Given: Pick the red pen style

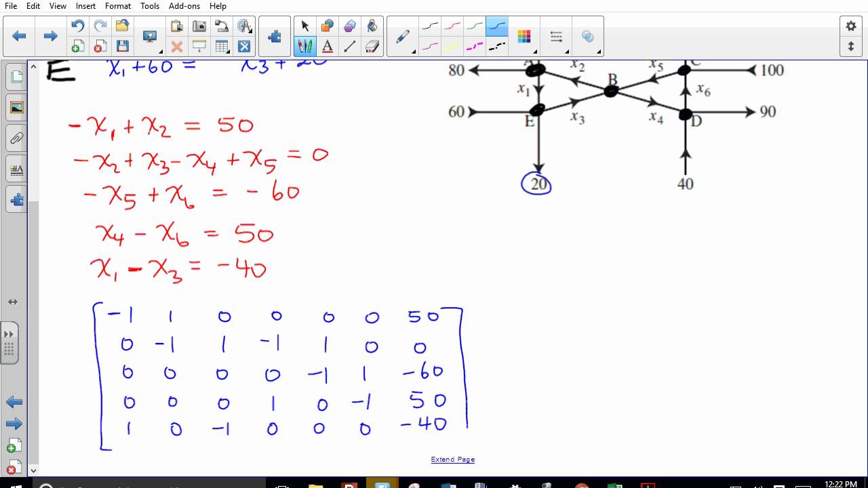Looking at the screenshot, I should click(x=452, y=26).
